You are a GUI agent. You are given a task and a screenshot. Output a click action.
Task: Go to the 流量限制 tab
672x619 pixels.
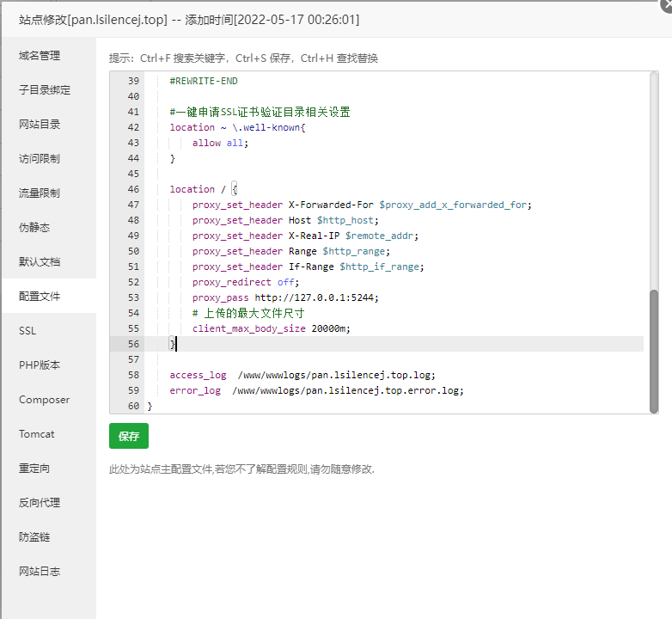point(40,193)
